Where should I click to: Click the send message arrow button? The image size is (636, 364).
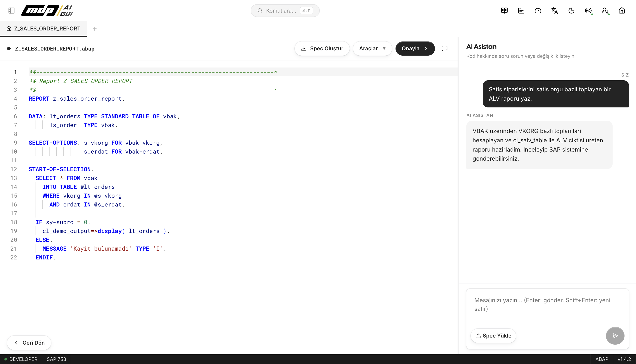[x=615, y=336]
